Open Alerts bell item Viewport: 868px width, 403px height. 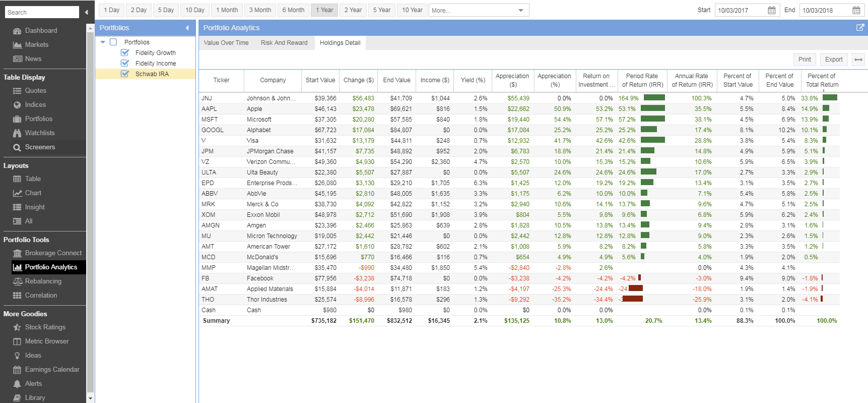(33, 384)
